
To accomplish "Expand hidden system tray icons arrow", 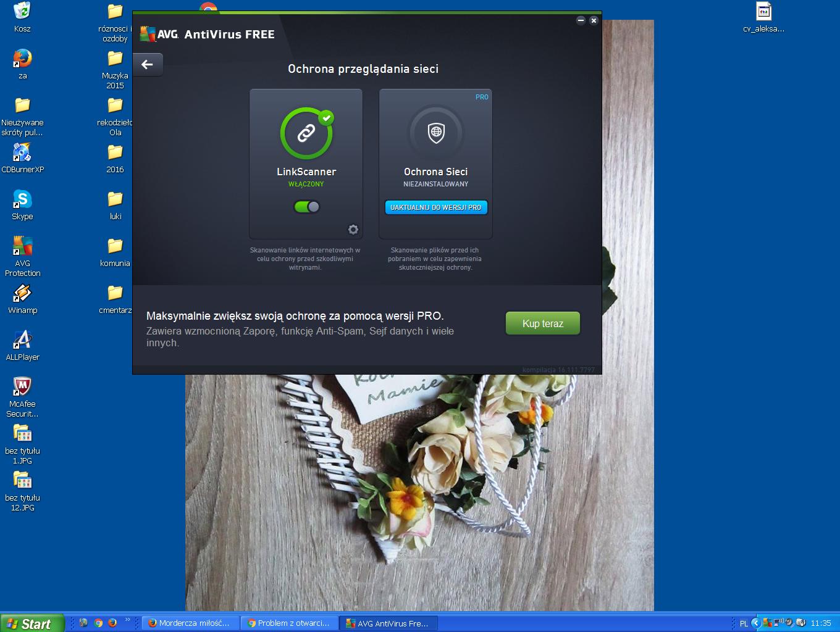I will point(755,623).
